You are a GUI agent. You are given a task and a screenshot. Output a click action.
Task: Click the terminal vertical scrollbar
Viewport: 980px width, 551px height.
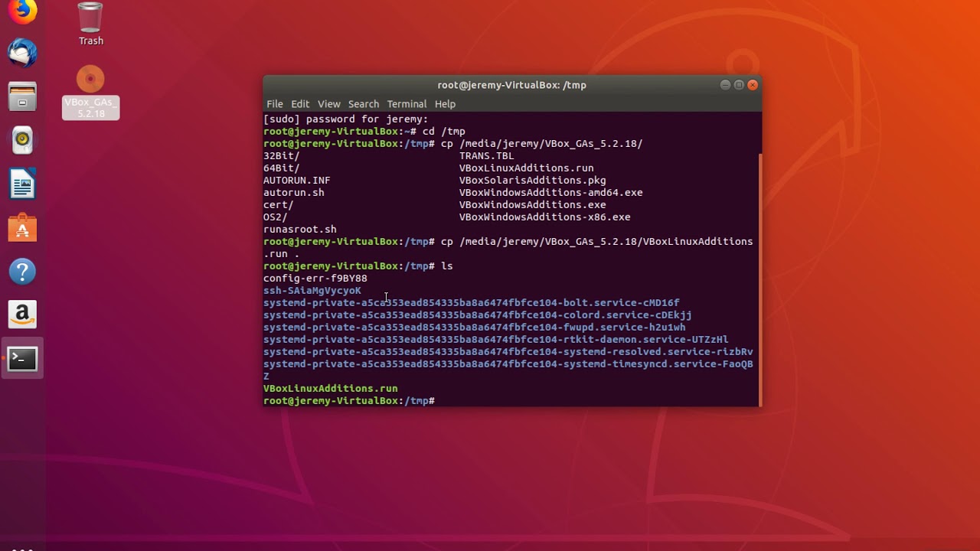[759, 279]
